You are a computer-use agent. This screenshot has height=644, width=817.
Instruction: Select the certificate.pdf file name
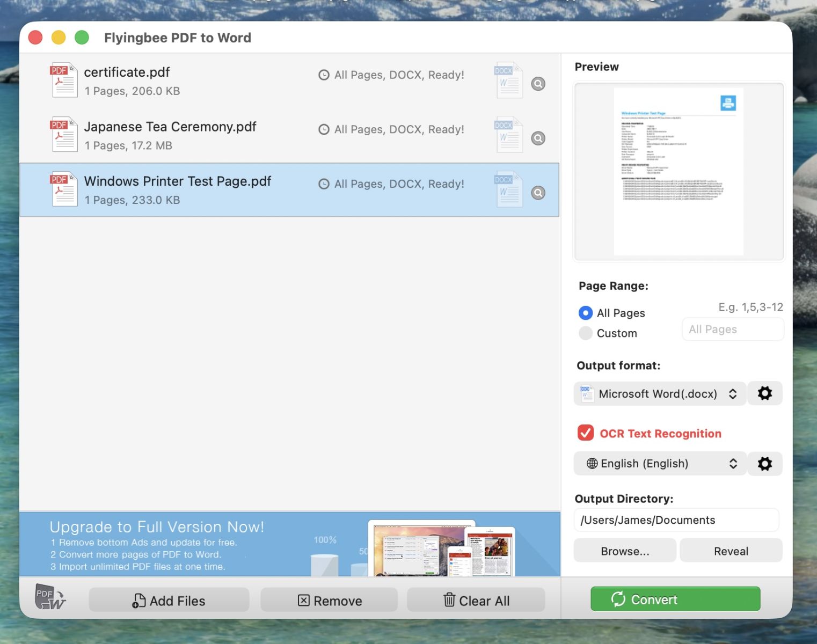(127, 72)
